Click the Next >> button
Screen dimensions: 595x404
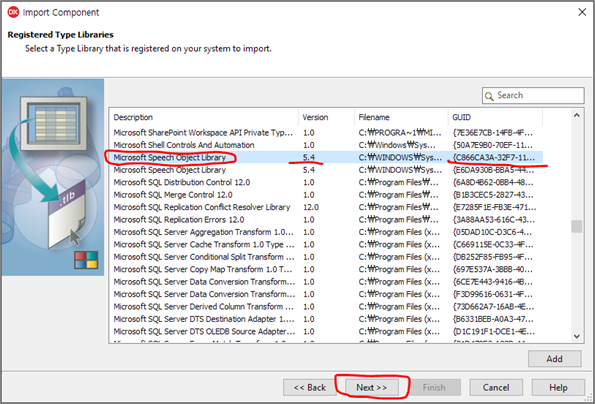click(x=371, y=387)
